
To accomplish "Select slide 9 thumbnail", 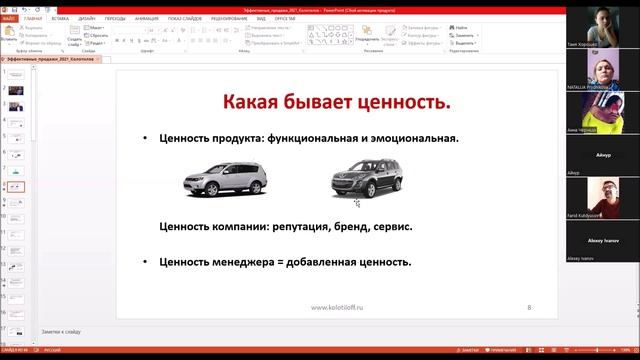I will pos(16,203).
